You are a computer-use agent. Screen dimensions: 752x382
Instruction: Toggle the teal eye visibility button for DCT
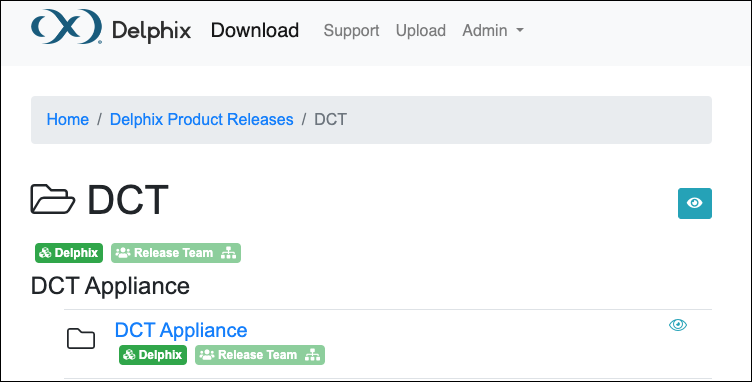pyautogui.click(x=694, y=203)
